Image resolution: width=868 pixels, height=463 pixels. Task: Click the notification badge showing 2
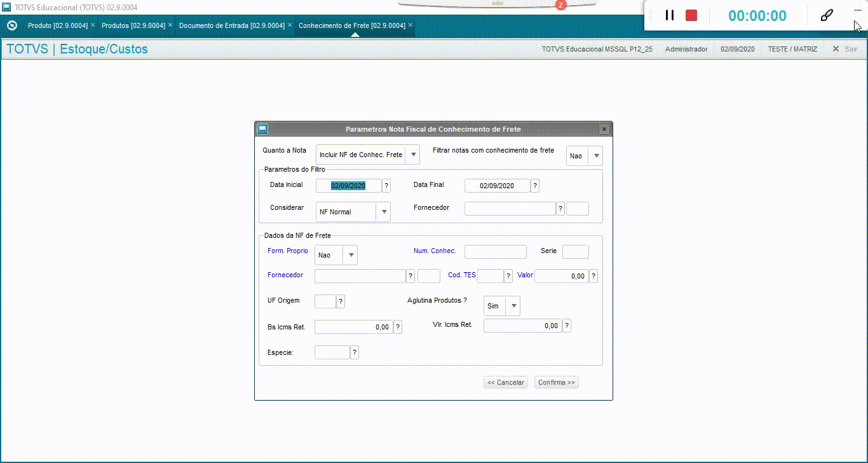point(560,5)
